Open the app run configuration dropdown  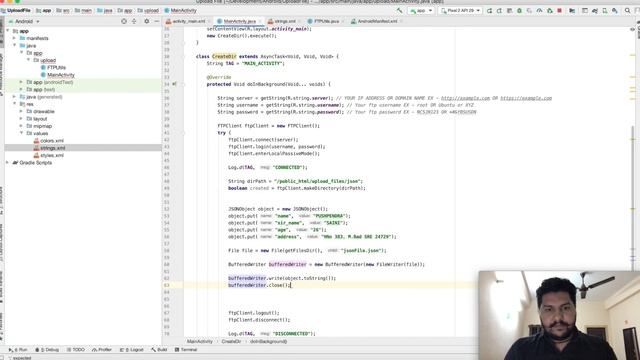pos(421,11)
